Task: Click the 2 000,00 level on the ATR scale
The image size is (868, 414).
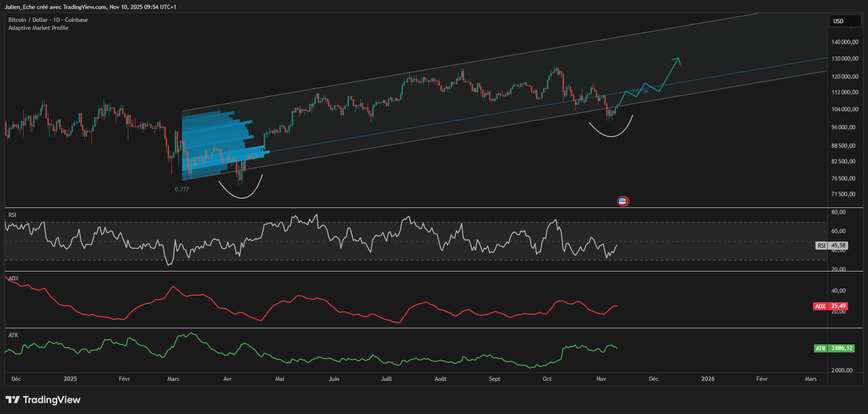Action: tap(842, 370)
